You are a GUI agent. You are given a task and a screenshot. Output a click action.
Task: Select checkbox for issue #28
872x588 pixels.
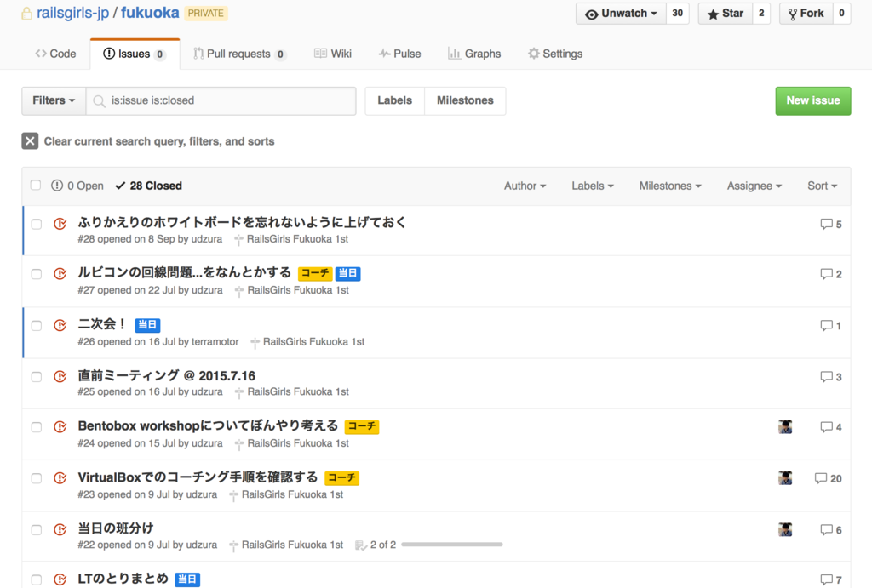point(36,224)
